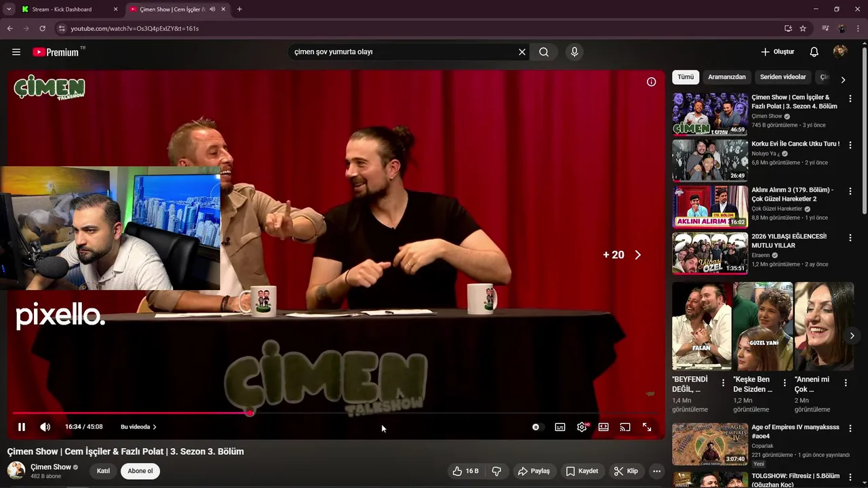This screenshot has width=868, height=488.
Task: Open options for 'Aklını Alırım 3' video
Action: point(850,191)
